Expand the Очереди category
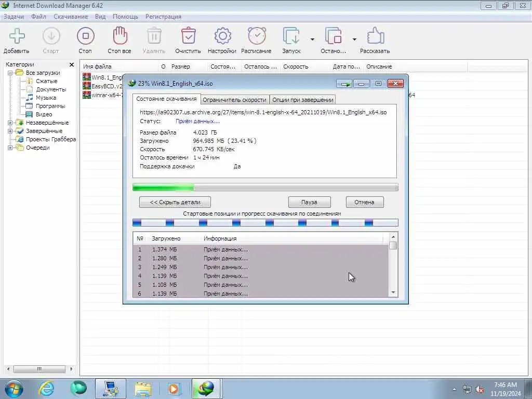Screen dimensions: 532x399 click(10, 148)
